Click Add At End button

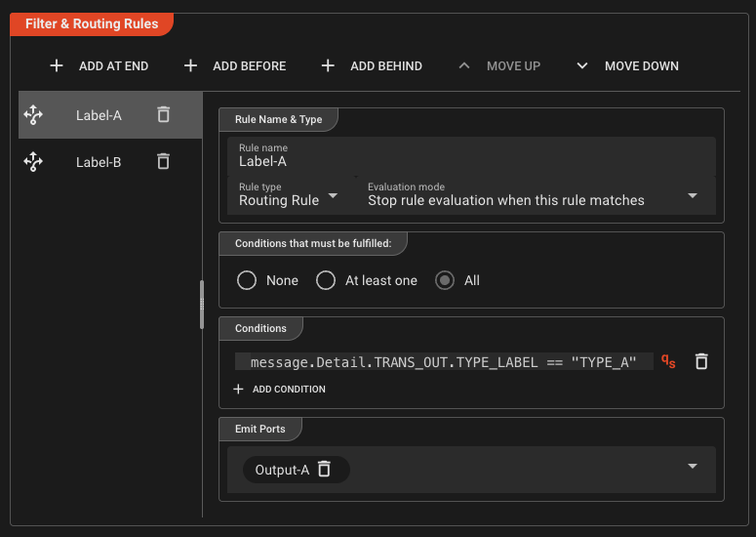click(99, 66)
